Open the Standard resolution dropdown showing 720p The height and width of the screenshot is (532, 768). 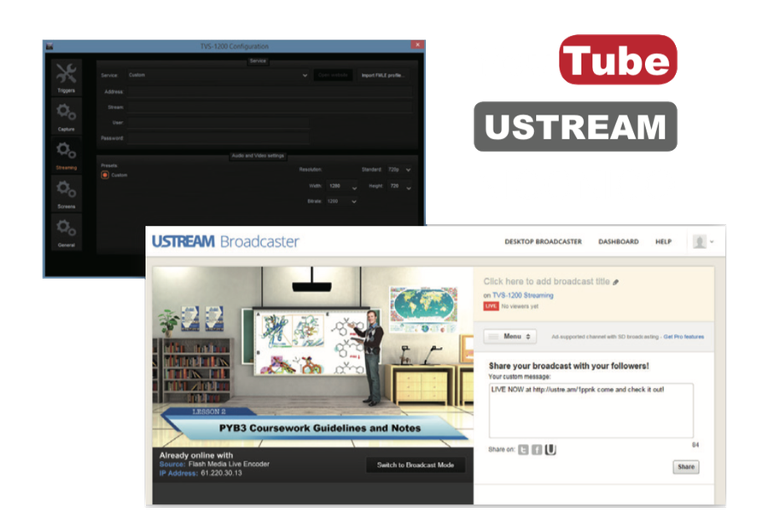[x=399, y=170]
